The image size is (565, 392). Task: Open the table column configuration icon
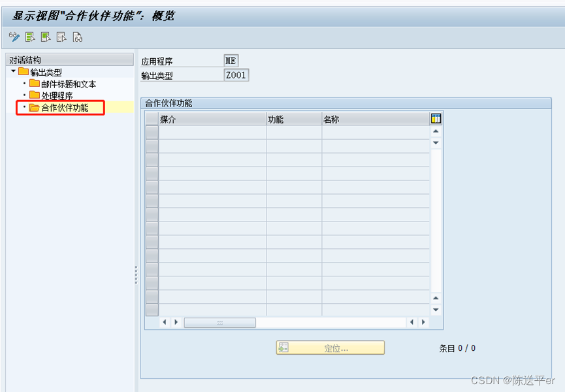(434, 118)
